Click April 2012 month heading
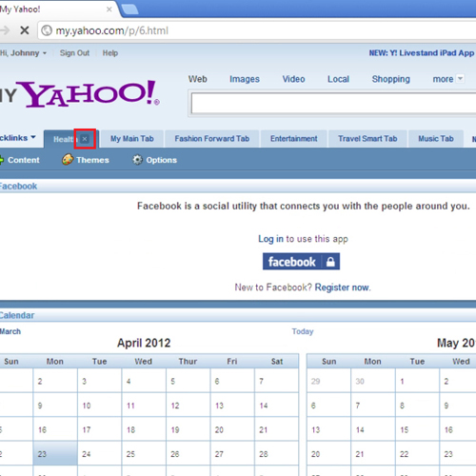The height and width of the screenshot is (476, 476). click(x=144, y=343)
